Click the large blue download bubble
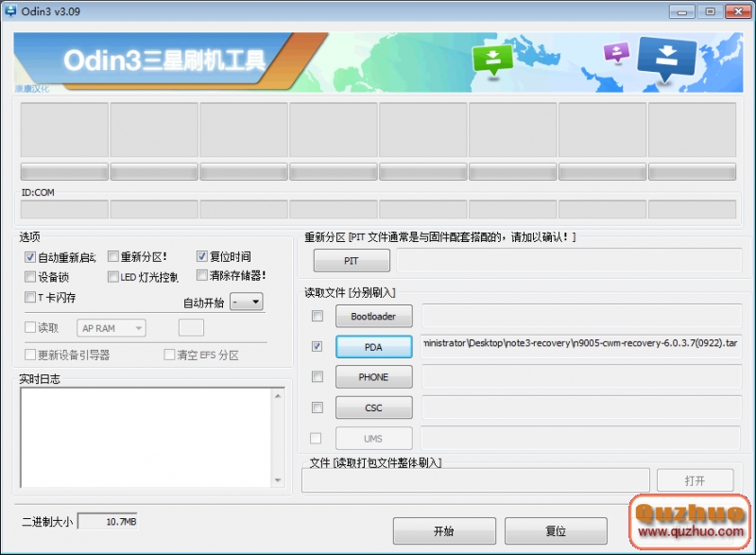The image size is (756, 555). (667, 59)
